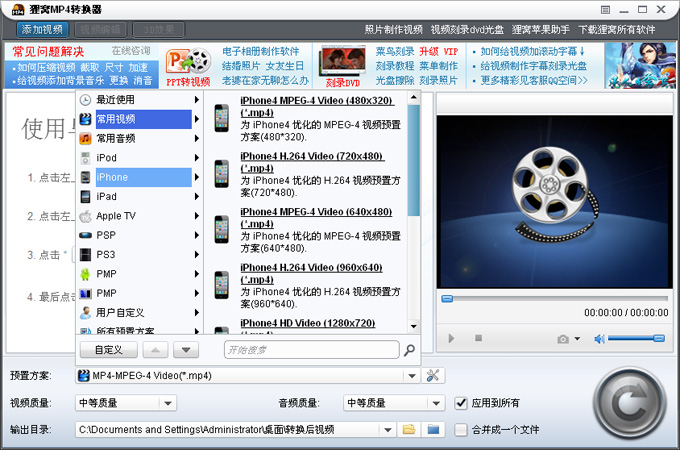Image resolution: width=680 pixels, height=450 pixels.
Task: Click the 常用音频 music note icon
Action: coord(85,139)
